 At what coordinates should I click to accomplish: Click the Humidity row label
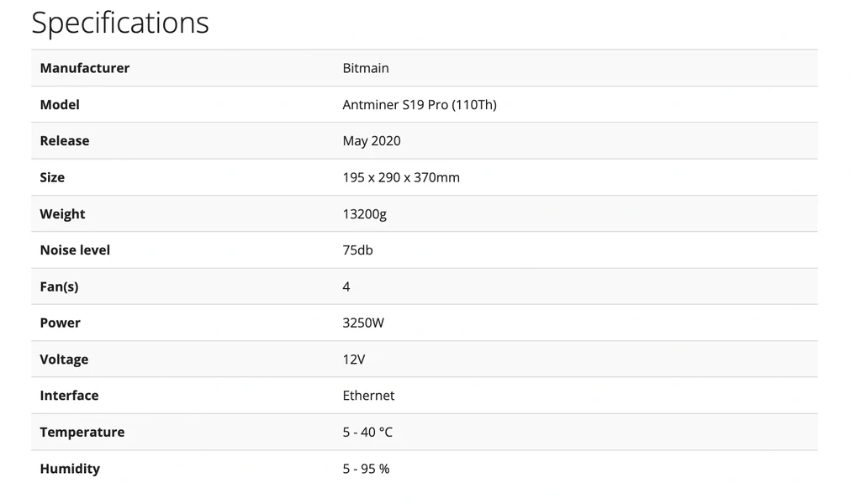[x=70, y=469]
